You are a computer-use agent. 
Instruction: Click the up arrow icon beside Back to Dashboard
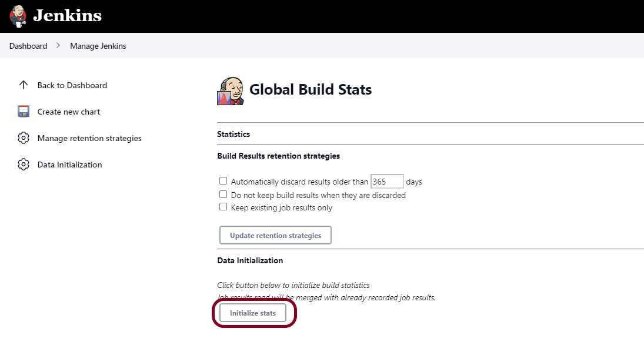(24, 85)
